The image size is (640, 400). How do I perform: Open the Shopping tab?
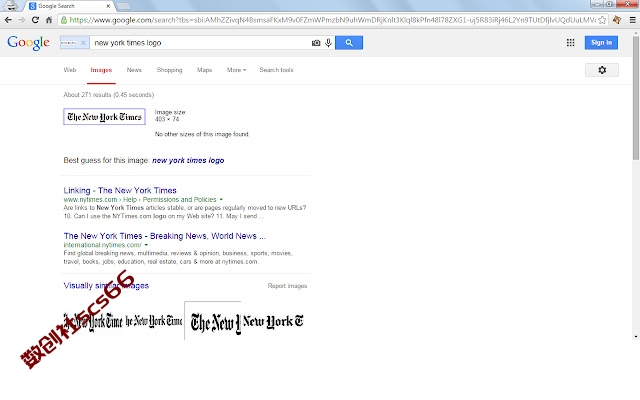coord(169,70)
